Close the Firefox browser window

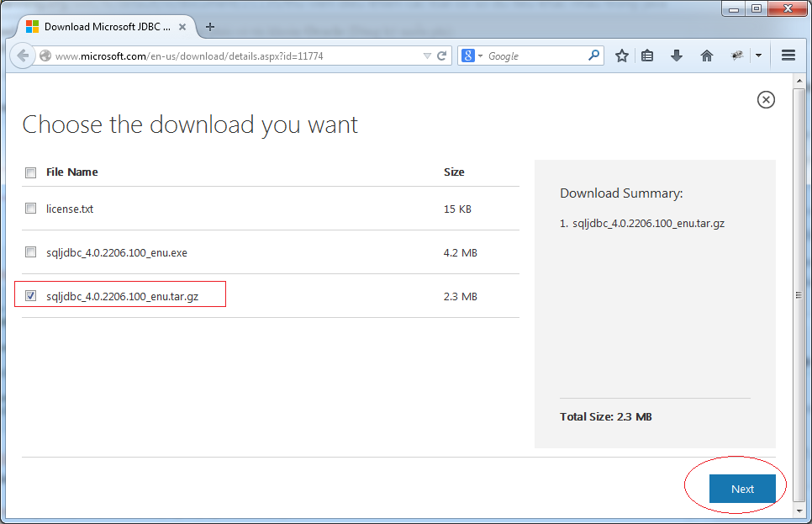(x=788, y=8)
